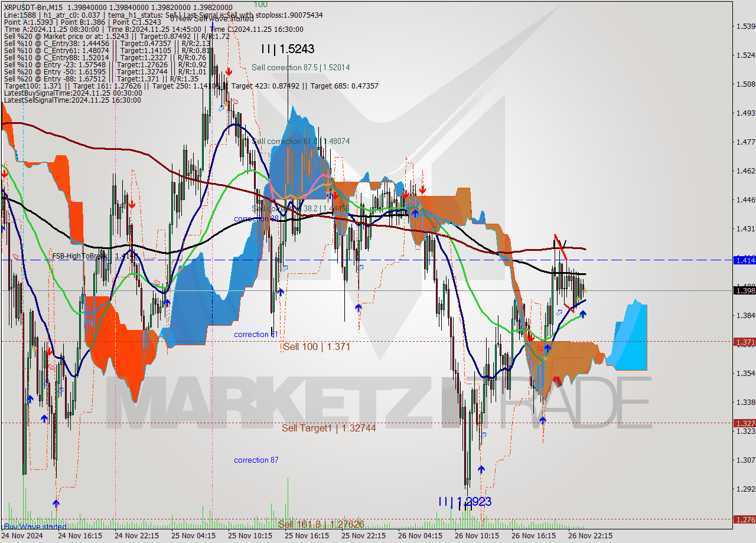This screenshot has width=756, height=543.
Task: Select the 'Sell %10 @ C_Entry88: 1.52014' line
Action: 105,57
